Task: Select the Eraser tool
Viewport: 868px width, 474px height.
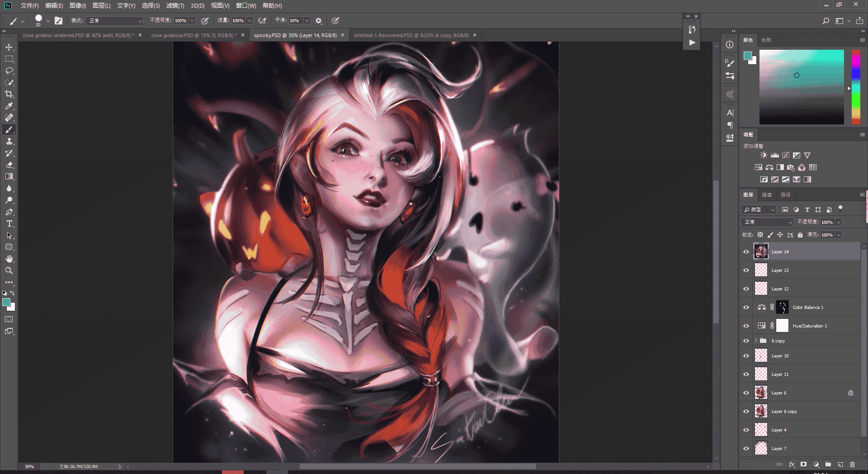Action: (9, 165)
